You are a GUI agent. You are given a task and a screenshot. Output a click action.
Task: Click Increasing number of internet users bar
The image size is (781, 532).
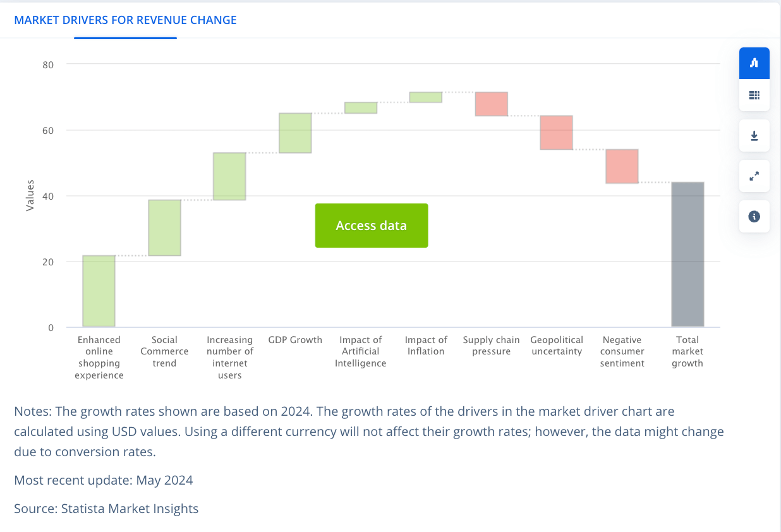point(229,176)
